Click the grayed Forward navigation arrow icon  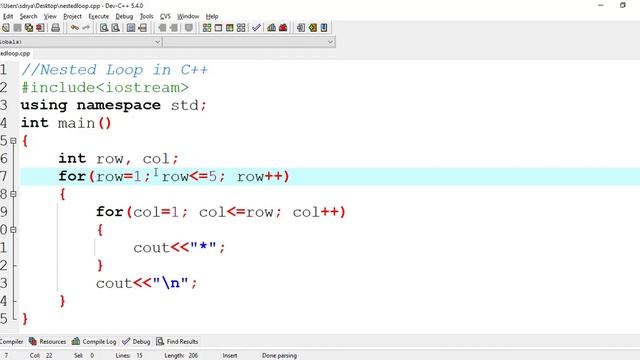173,28
